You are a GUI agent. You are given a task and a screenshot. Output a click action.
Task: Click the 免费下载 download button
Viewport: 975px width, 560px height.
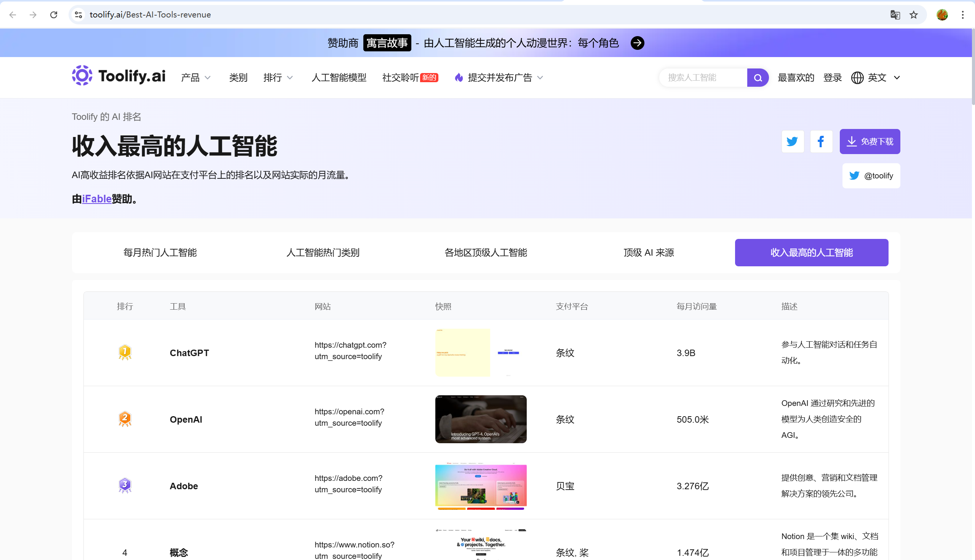click(870, 141)
